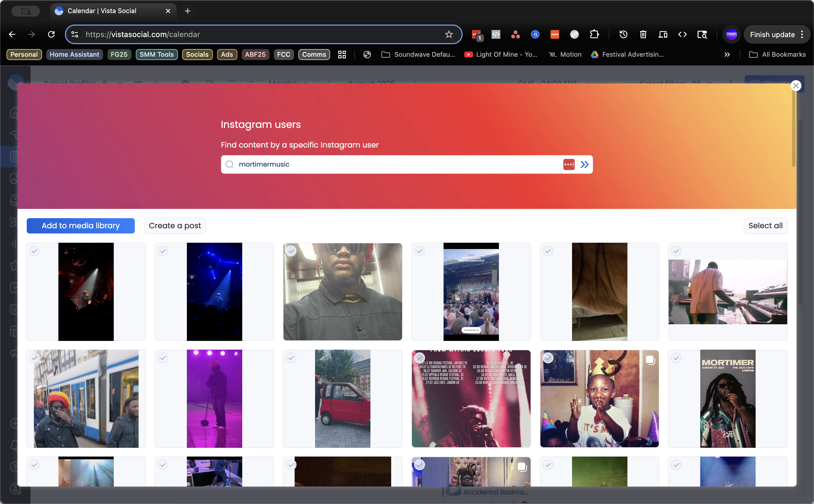Click the Add to media library button
This screenshot has height=504, width=814.
(80, 226)
